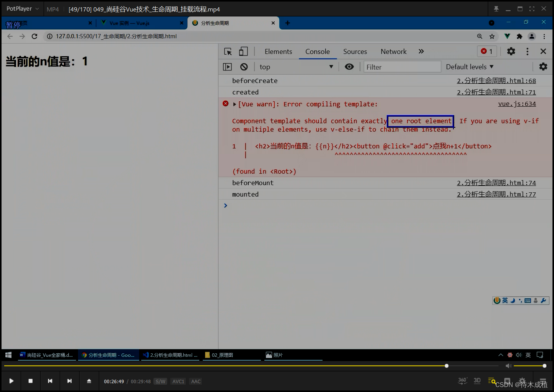Open file with the eject button
This screenshot has width=554, height=392.
tap(89, 381)
